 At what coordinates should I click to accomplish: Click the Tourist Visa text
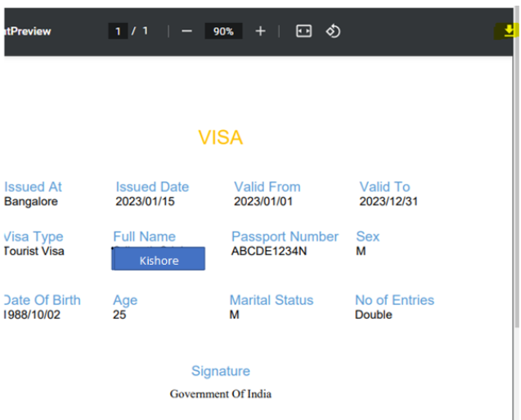tap(34, 251)
